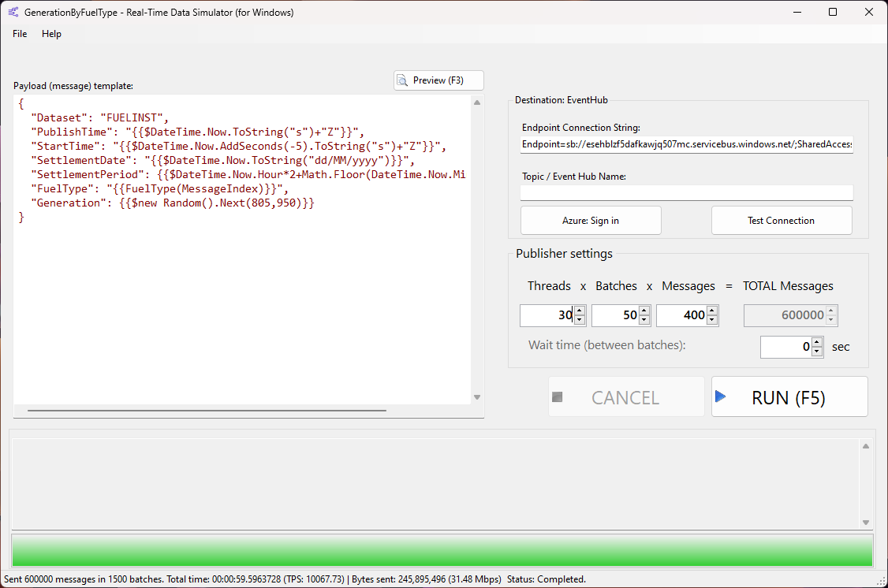Click the Threads value box
The image size is (888, 588).
pyautogui.click(x=547, y=315)
